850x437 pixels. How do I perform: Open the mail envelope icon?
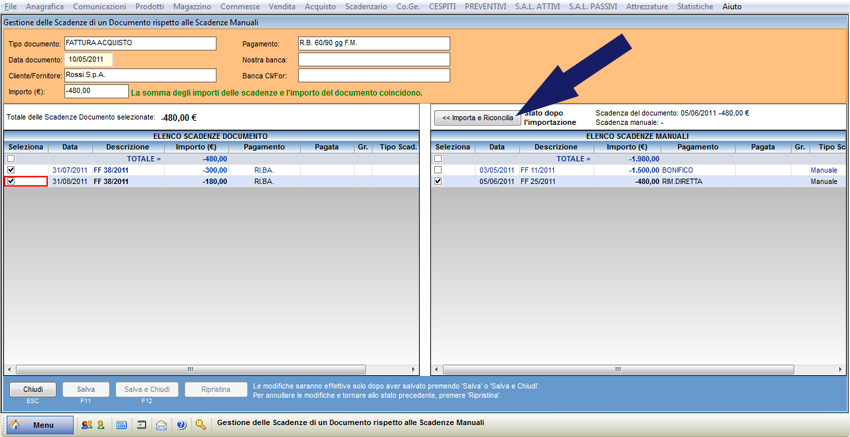(161, 425)
